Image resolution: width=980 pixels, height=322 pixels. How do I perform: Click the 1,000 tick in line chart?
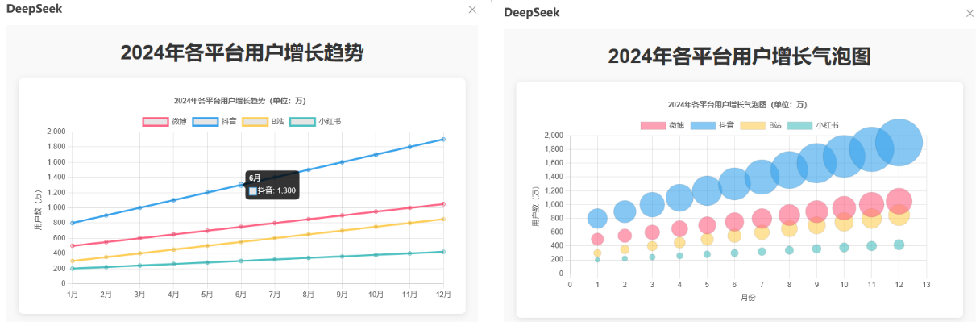point(56,207)
